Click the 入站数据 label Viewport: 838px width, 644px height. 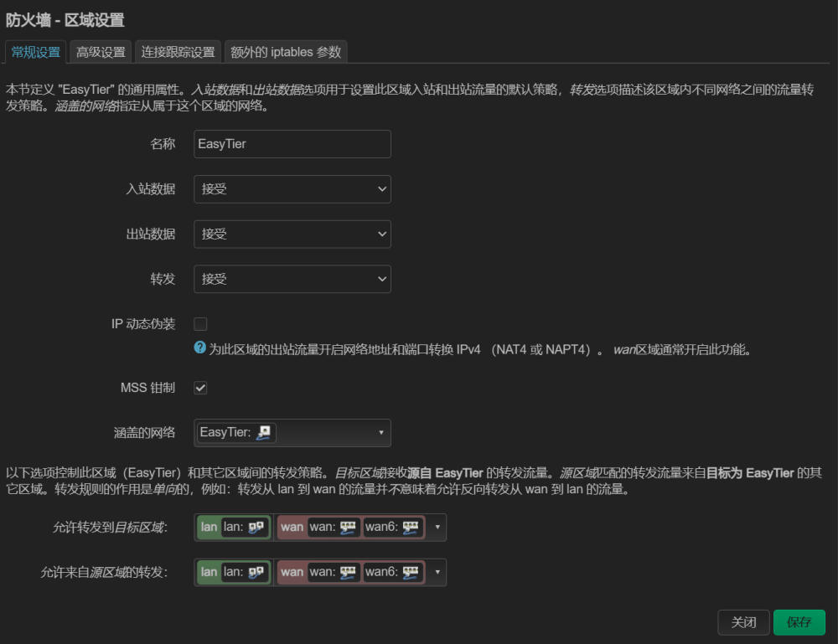click(x=150, y=189)
